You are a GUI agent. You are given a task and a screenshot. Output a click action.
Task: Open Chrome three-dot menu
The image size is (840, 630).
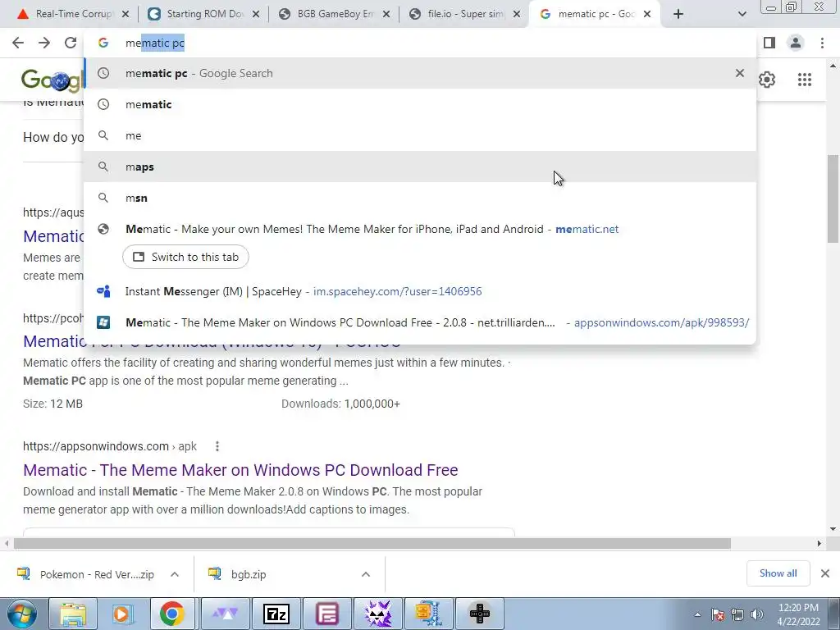pyautogui.click(x=822, y=43)
